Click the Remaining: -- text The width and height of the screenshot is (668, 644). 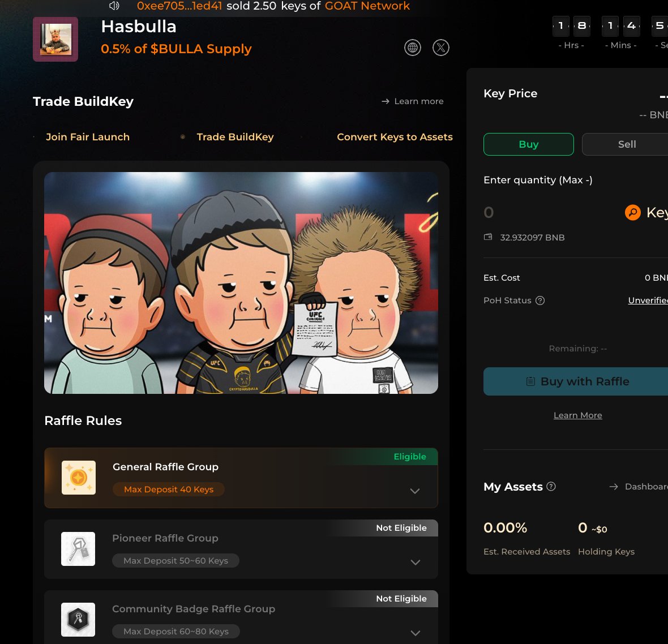[x=577, y=349]
